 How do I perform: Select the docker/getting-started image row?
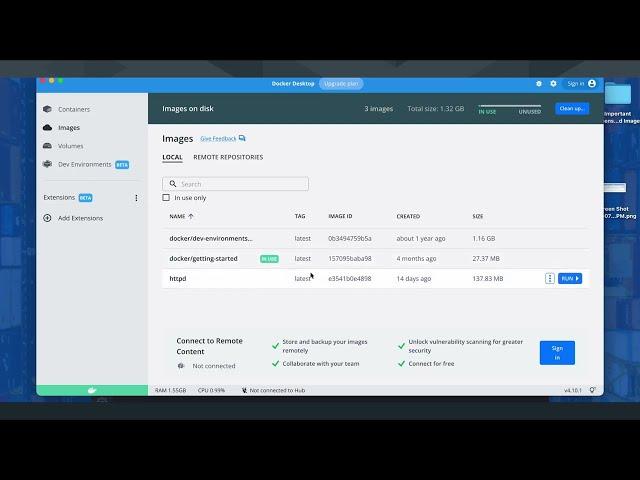[376, 258]
